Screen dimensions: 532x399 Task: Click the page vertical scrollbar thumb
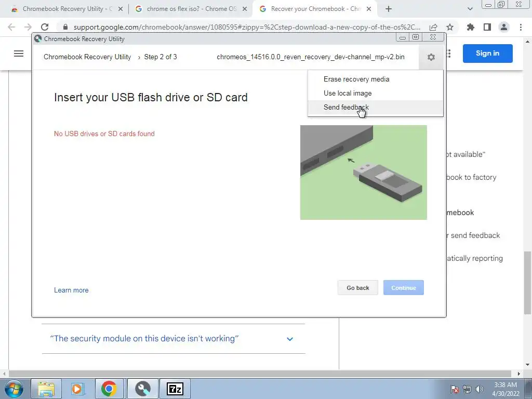tap(528, 282)
